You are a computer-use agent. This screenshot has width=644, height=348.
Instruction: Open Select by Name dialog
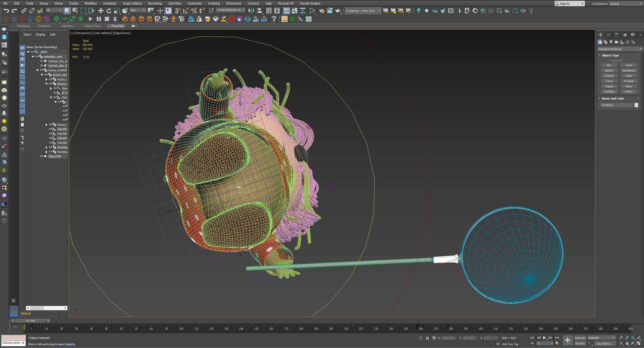pos(75,11)
